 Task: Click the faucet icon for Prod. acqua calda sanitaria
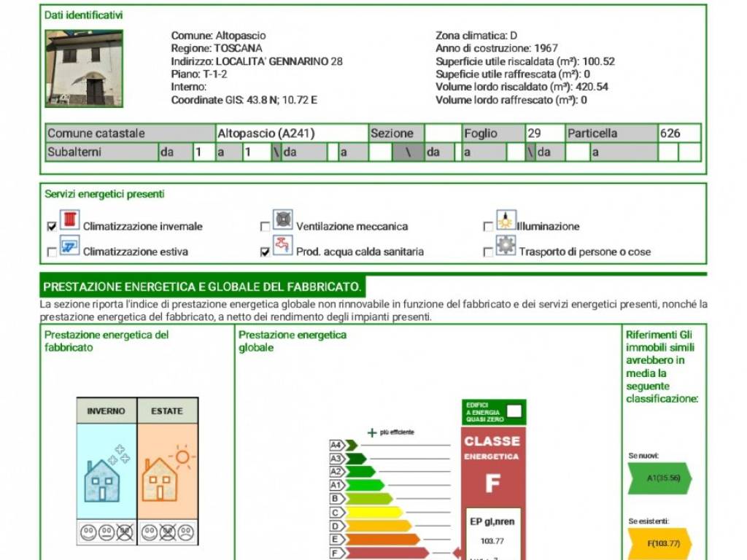283,245
